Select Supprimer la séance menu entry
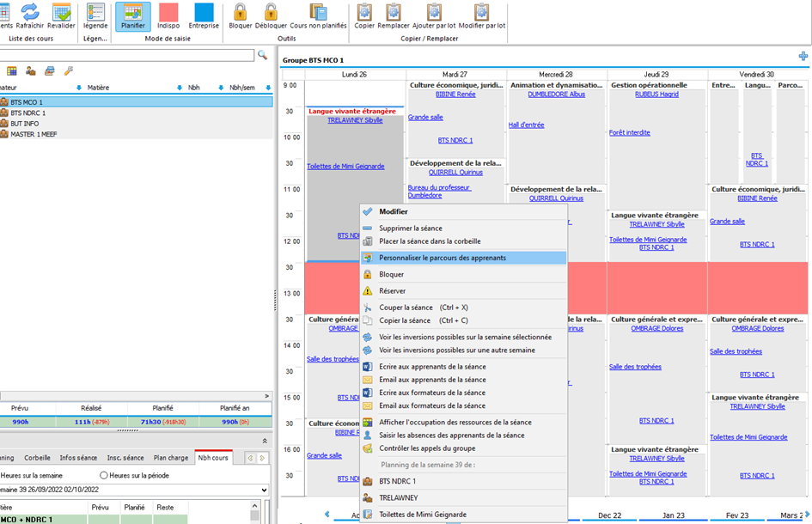 point(411,228)
